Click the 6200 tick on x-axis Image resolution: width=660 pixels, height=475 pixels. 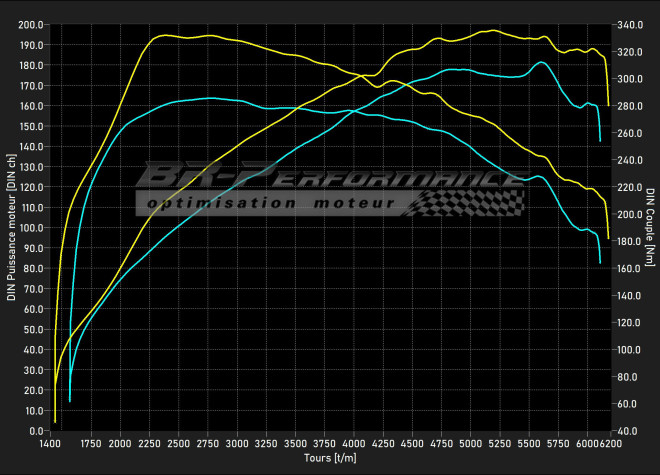tap(610, 442)
